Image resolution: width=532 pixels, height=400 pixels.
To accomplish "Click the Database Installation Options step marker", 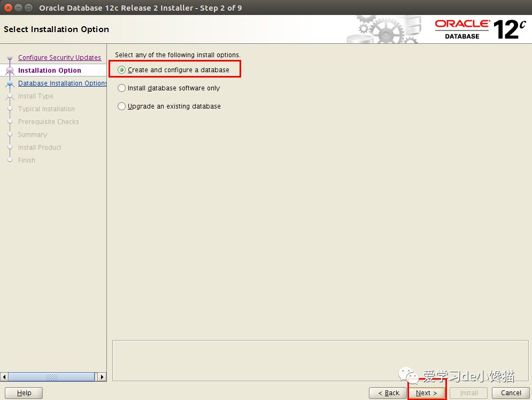I will pyautogui.click(x=10, y=83).
